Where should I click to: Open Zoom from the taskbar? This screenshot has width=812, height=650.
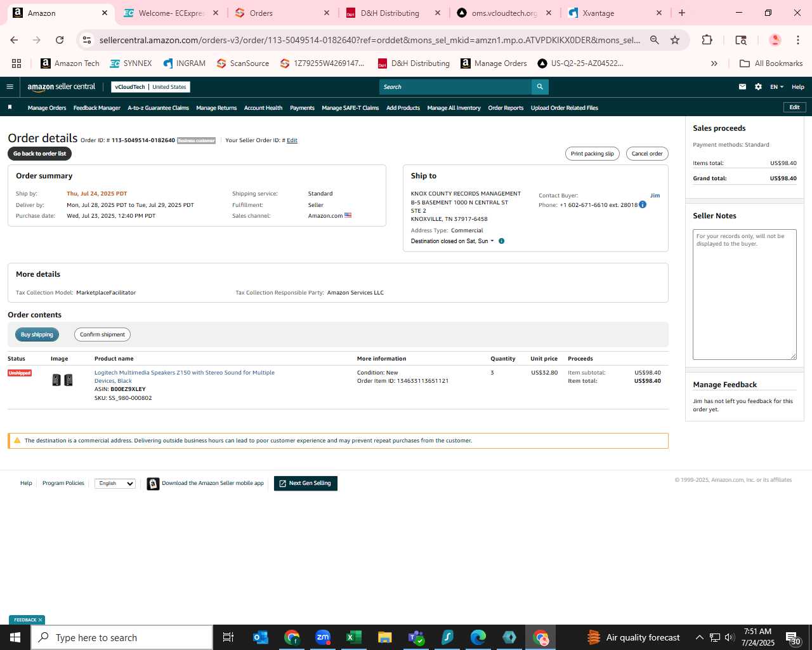click(323, 637)
